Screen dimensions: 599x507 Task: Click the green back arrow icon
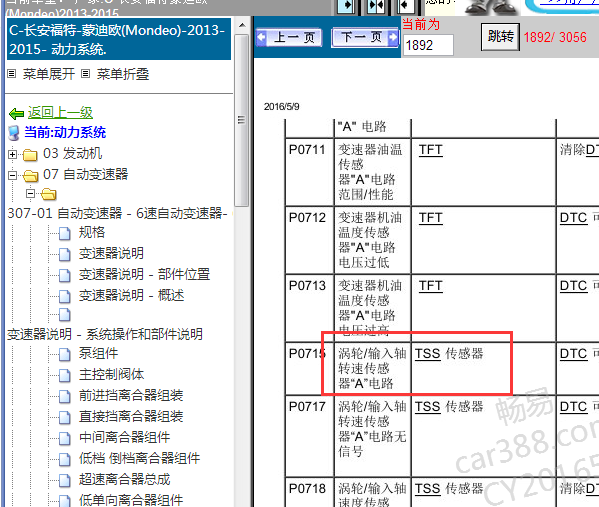pos(16,113)
